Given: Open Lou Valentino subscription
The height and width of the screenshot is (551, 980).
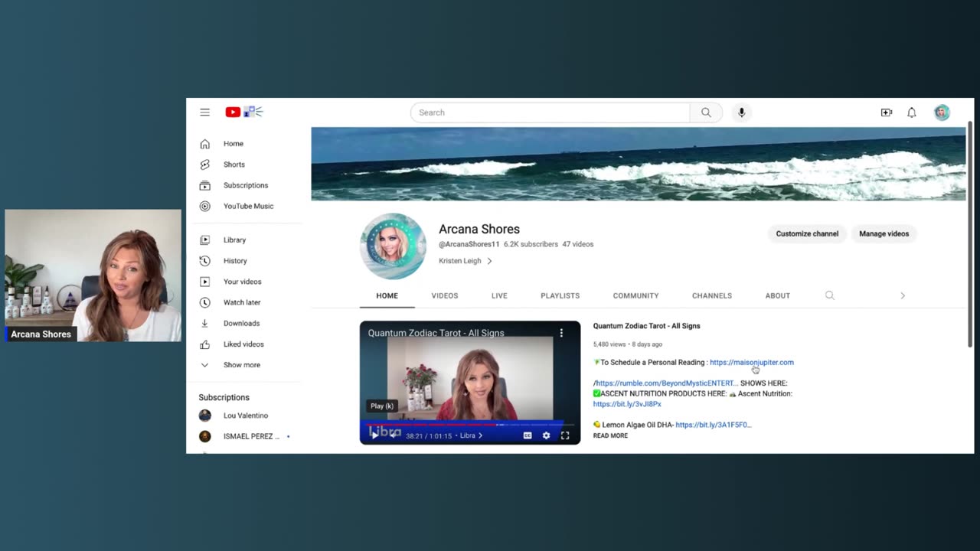Looking at the screenshot, I should click(245, 416).
